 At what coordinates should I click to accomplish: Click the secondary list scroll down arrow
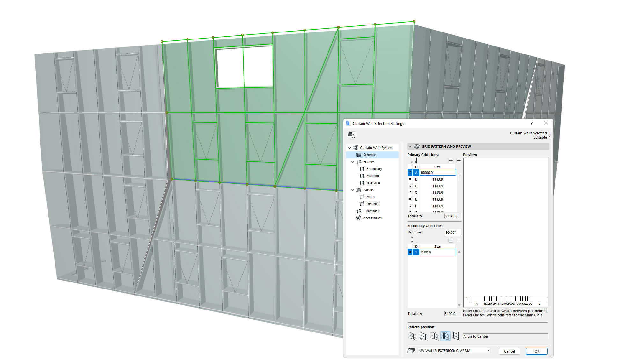click(459, 305)
